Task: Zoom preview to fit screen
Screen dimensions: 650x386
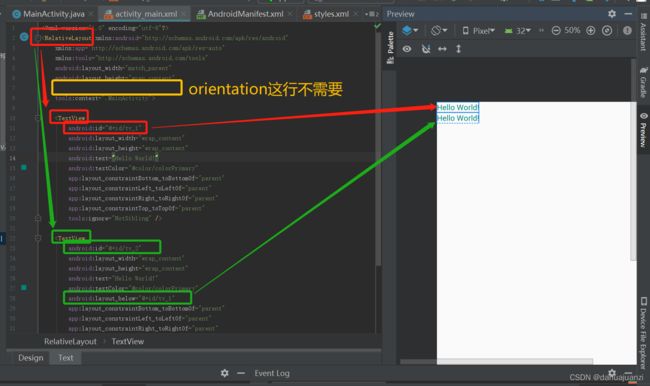Action: coord(607,31)
